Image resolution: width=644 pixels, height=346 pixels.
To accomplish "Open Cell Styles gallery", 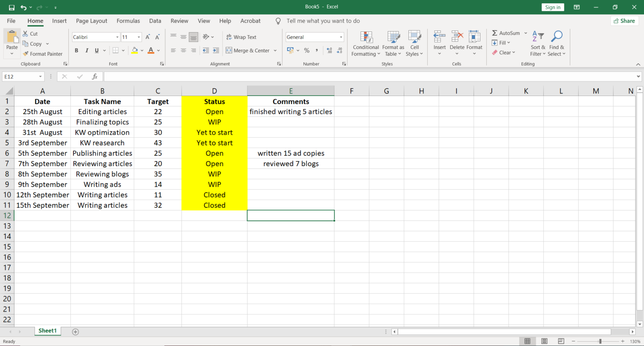I will (x=414, y=44).
